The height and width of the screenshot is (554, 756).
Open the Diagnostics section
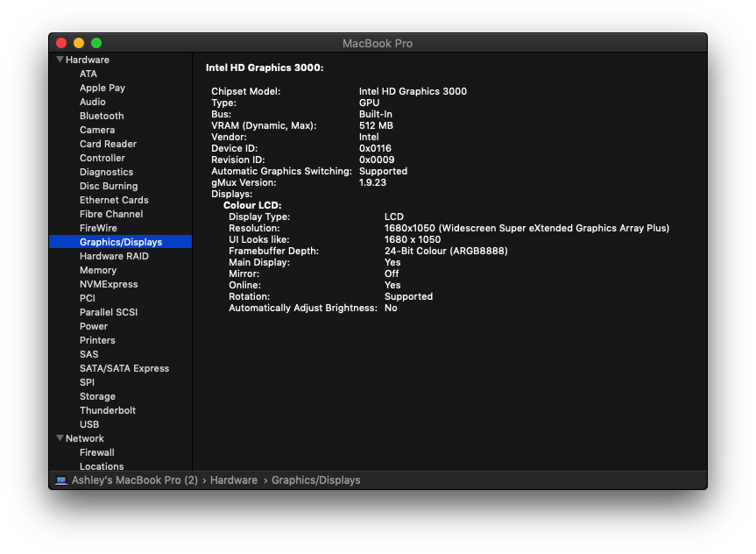[x=107, y=172]
